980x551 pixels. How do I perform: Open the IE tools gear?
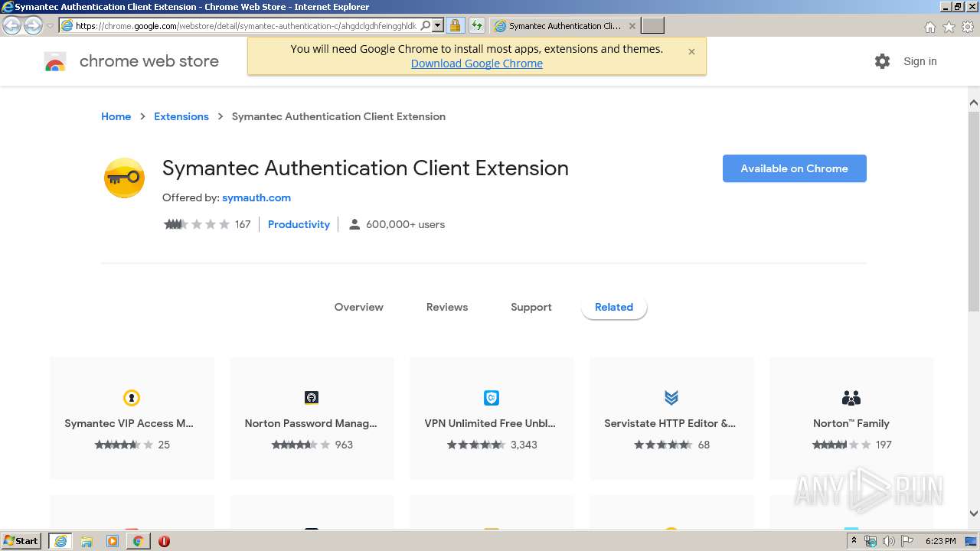pyautogui.click(x=968, y=27)
